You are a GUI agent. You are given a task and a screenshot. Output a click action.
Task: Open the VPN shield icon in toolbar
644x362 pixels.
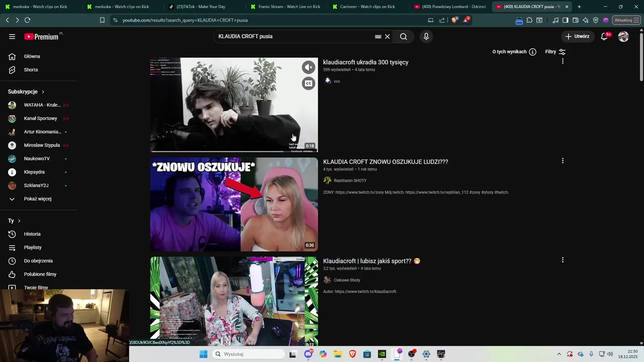click(596, 20)
